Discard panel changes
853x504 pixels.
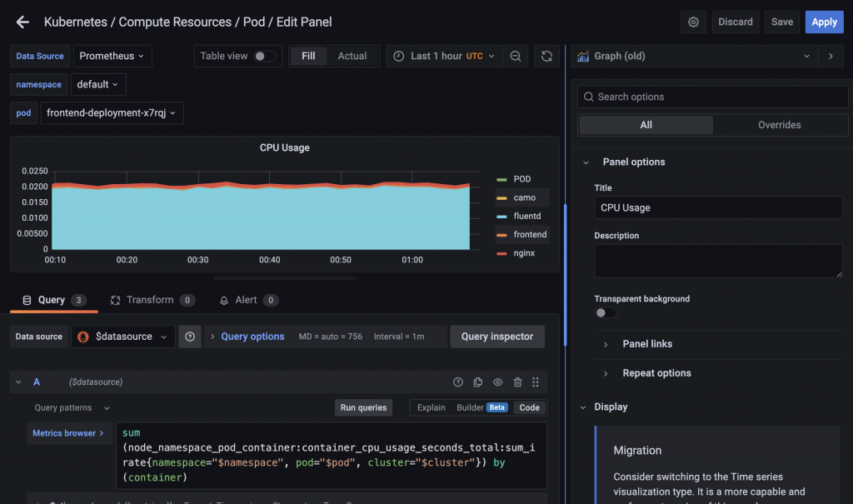click(736, 22)
